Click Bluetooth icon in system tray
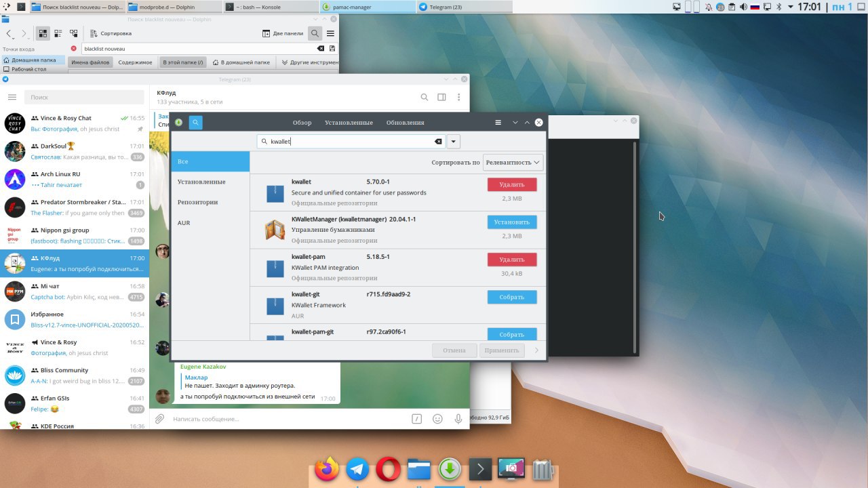The image size is (868, 488). [x=778, y=7]
